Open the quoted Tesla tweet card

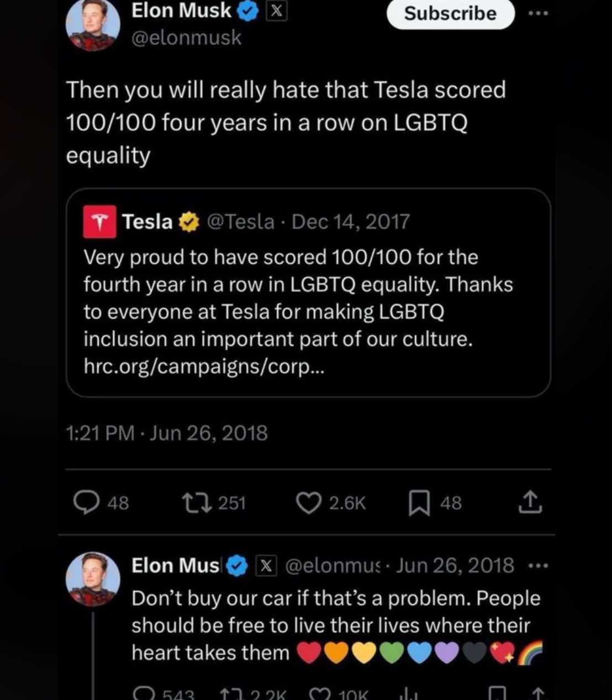308,293
